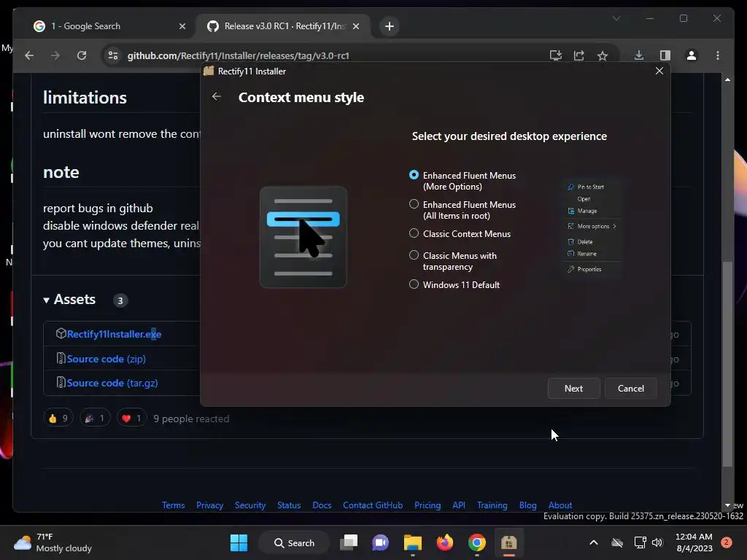The width and height of the screenshot is (747, 560).
Task: Open Task View in taskbar
Action: pyautogui.click(x=349, y=542)
